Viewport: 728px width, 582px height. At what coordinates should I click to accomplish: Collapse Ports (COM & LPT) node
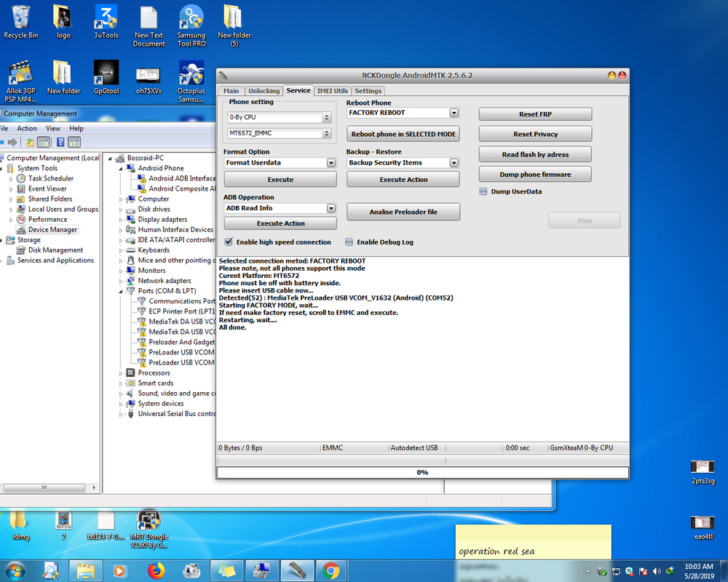(x=121, y=291)
